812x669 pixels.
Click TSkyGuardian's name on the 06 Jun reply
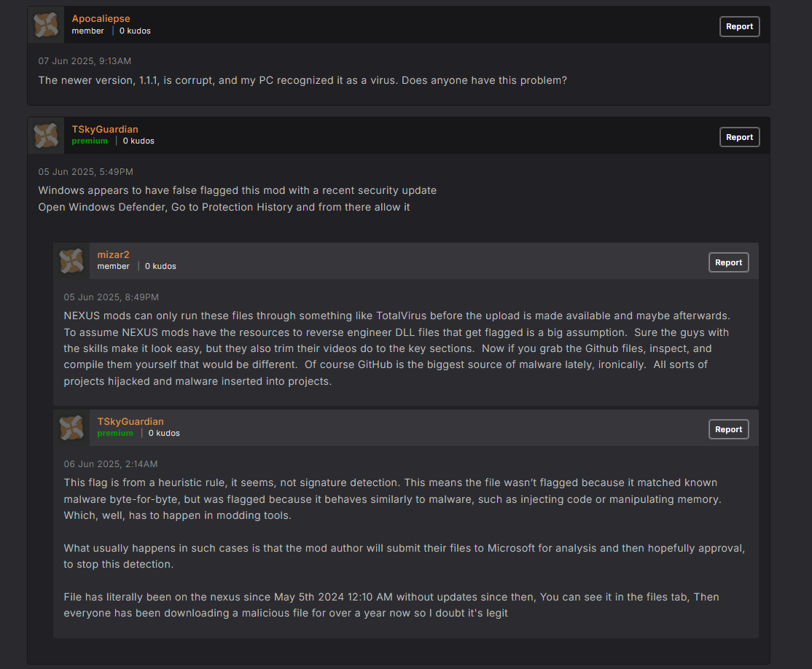pyautogui.click(x=130, y=421)
